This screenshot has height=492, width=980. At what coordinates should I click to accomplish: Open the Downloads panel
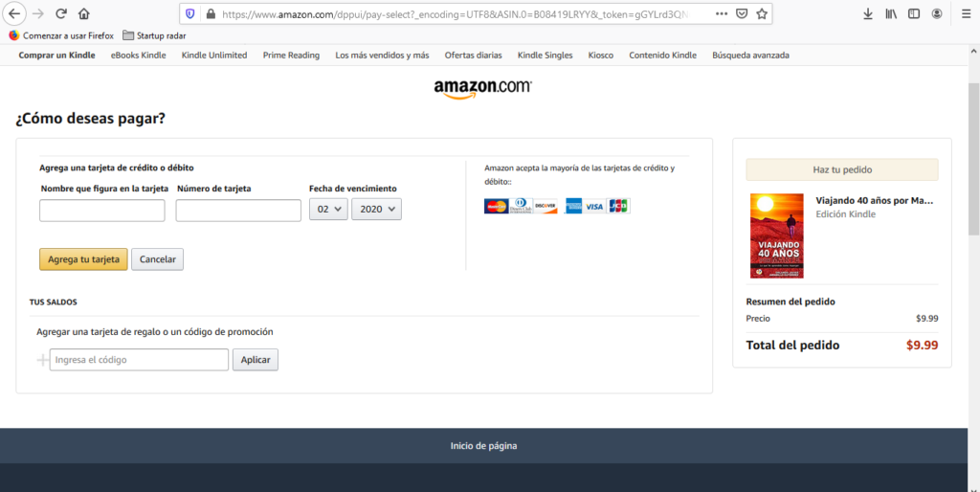coord(868,13)
